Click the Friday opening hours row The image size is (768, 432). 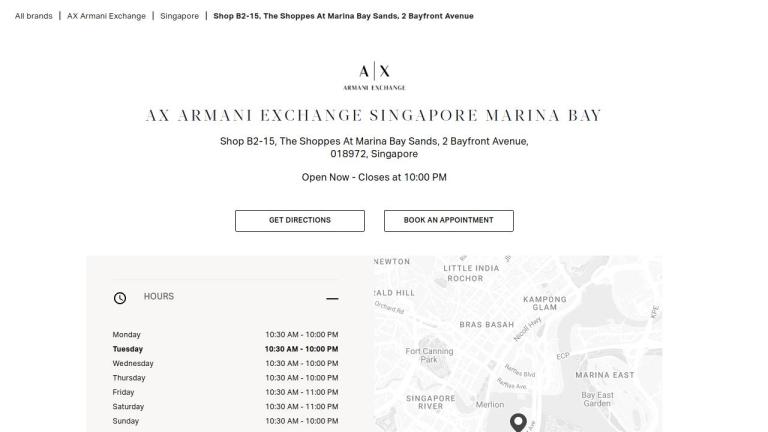click(x=225, y=392)
